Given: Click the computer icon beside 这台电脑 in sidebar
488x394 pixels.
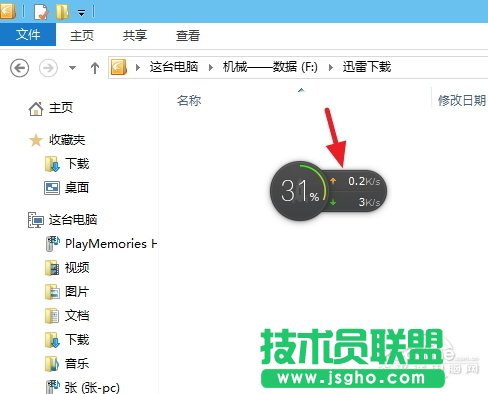Looking at the screenshot, I should click(x=36, y=220).
